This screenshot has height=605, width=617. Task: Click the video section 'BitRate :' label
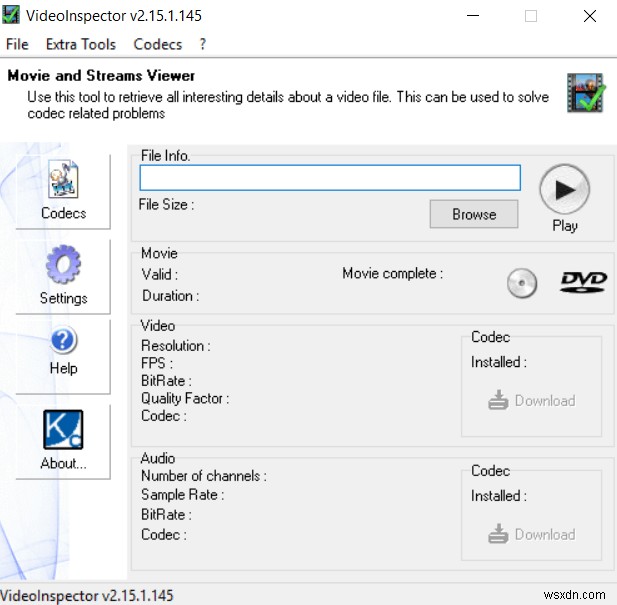(x=166, y=380)
